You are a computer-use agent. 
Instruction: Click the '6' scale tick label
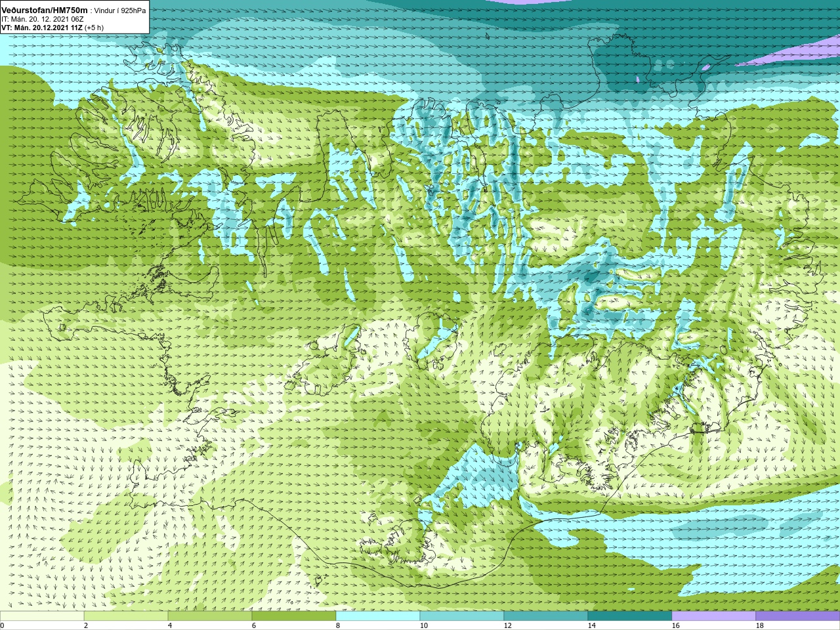click(254, 625)
